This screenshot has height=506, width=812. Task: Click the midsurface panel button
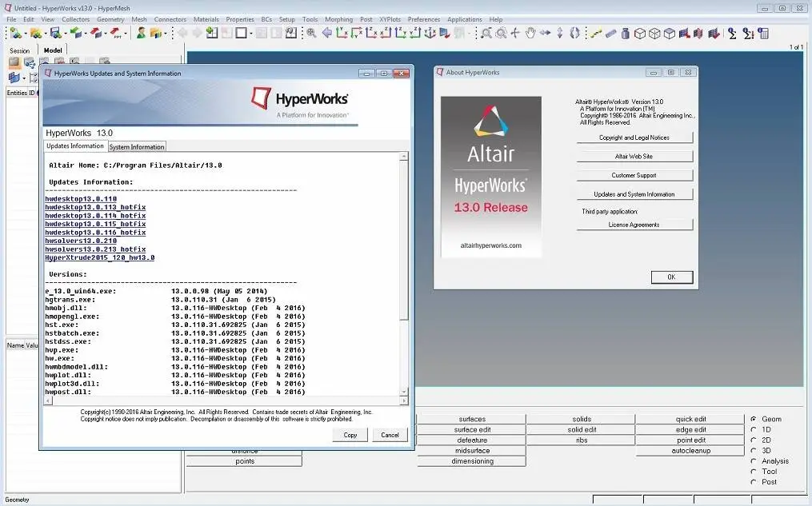tap(472, 451)
